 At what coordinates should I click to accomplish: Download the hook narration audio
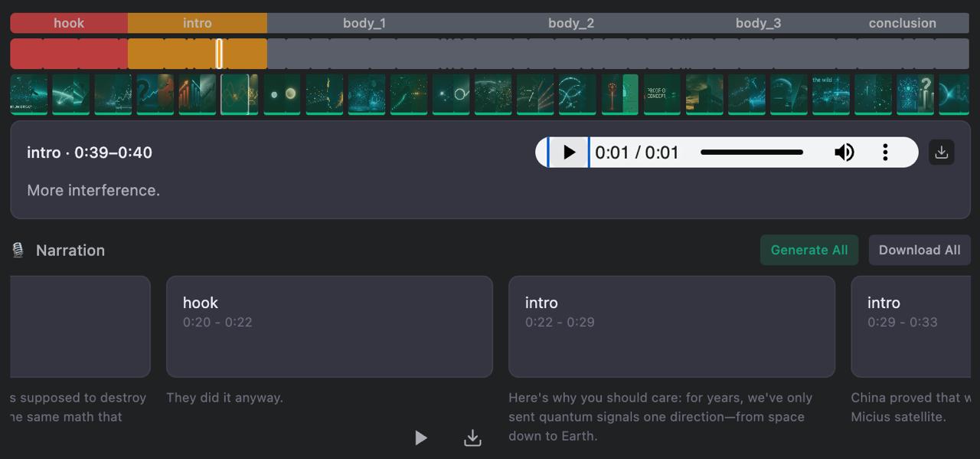point(472,438)
